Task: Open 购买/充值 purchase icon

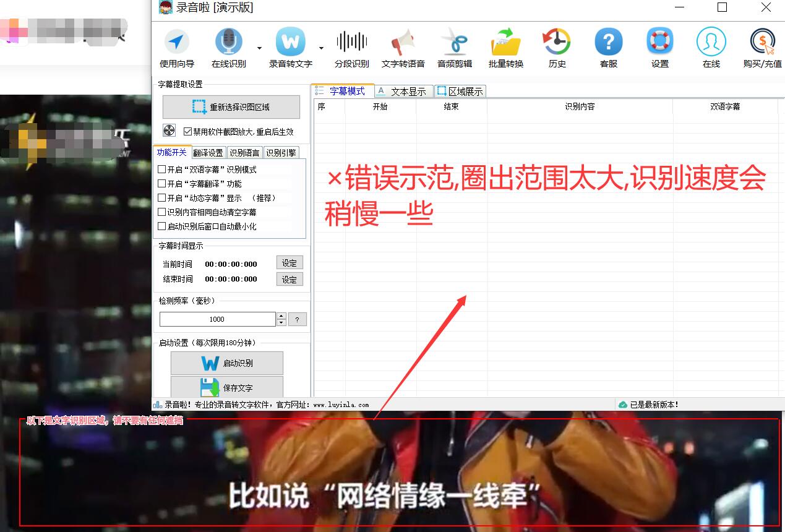Action: (x=763, y=42)
